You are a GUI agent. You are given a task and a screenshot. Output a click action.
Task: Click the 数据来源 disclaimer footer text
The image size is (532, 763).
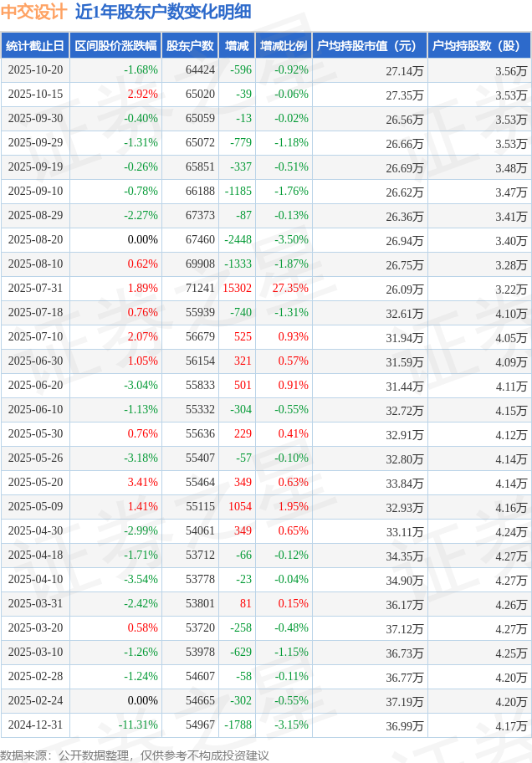pyautogui.click(x=135, y=755)
